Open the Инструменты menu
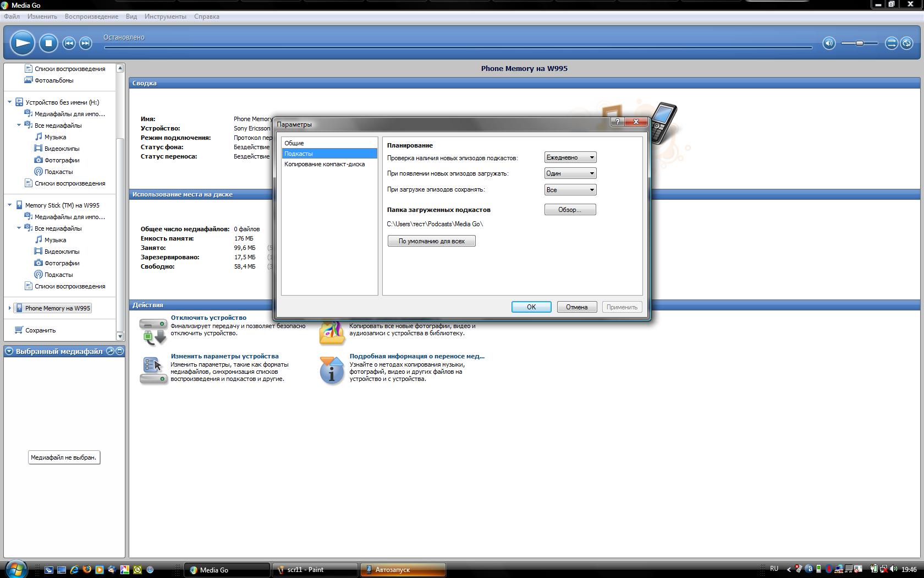 [165, 17]
